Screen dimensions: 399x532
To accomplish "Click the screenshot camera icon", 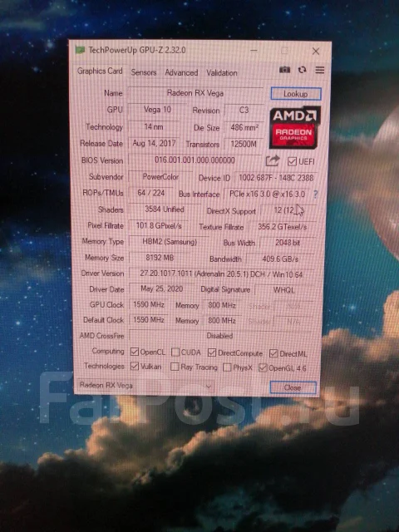I will 284,70.
